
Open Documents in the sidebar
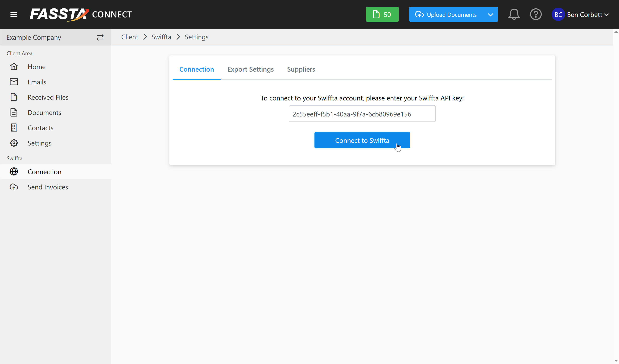click(44, 112)
